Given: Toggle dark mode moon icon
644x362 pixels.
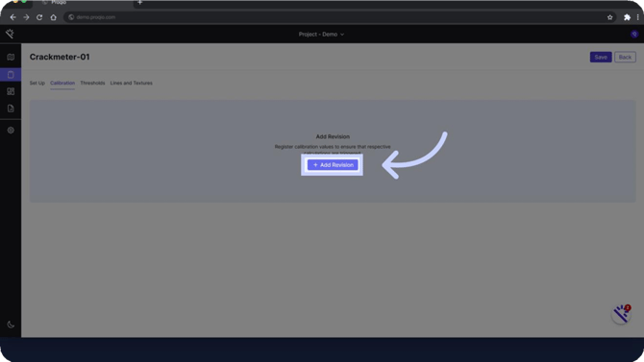Looking at the screenshot, I should (x=11, y=325).
